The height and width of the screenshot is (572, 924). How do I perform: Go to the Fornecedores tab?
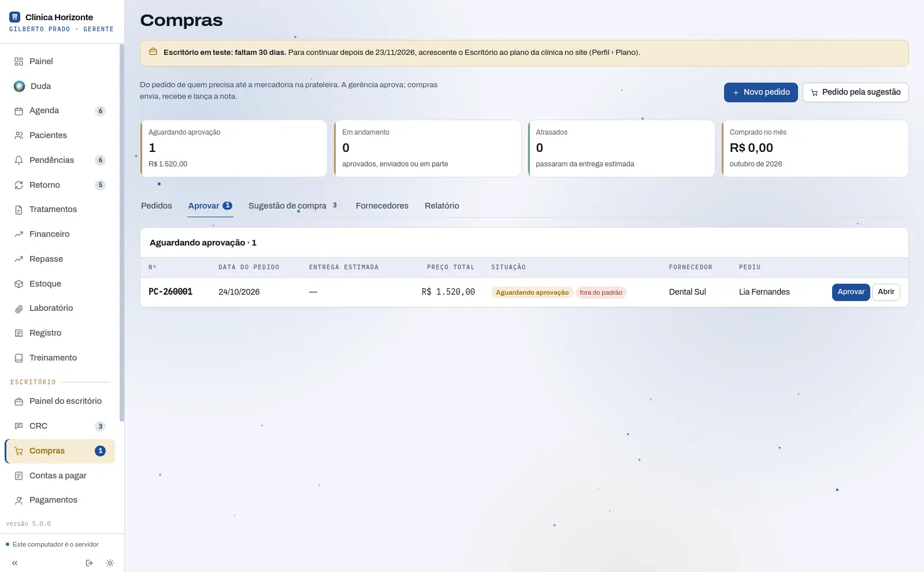pyautogui.click(x=382, y=206)
